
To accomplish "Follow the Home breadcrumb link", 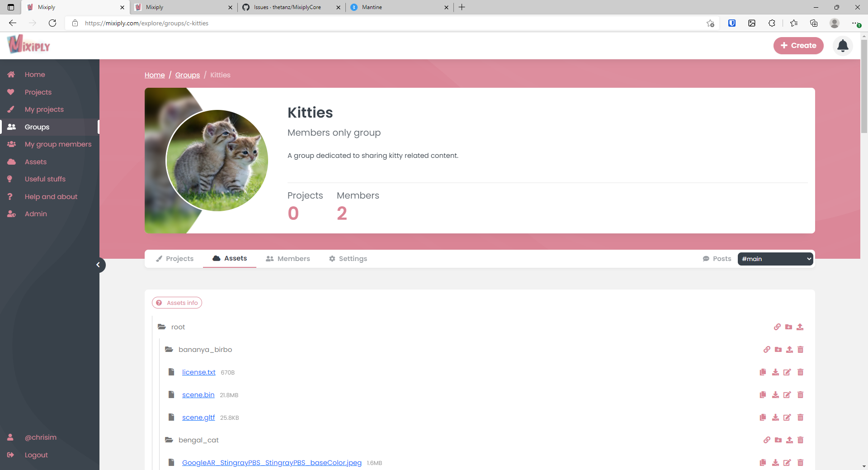I will (155, 75).
